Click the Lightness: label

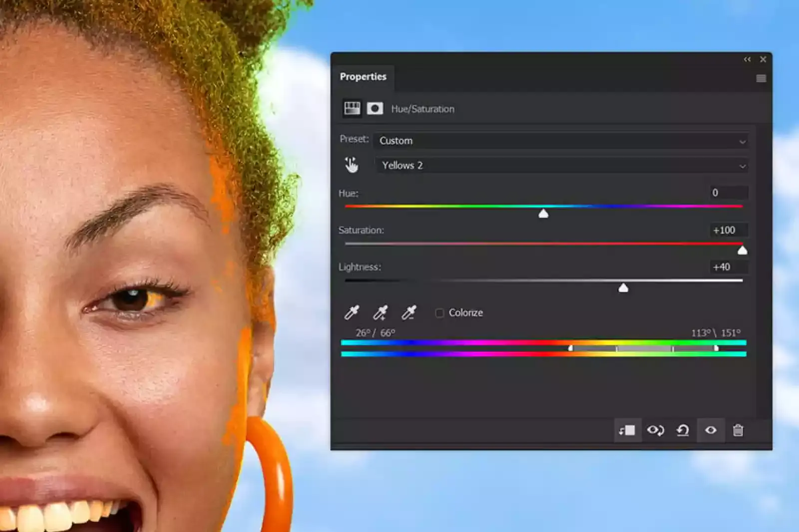pos(360,267)
